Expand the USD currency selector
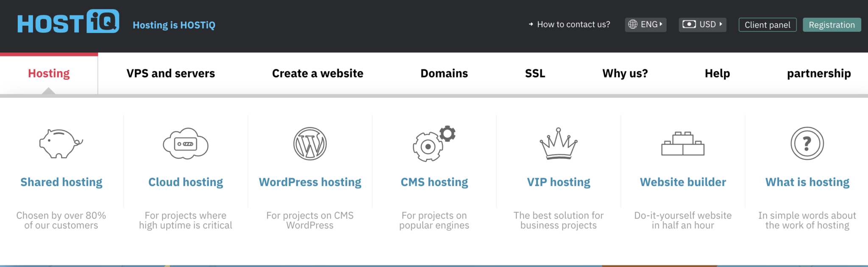The width and height of the screenshot is (868, 267). pyautogui.click(x=702, y=25)
